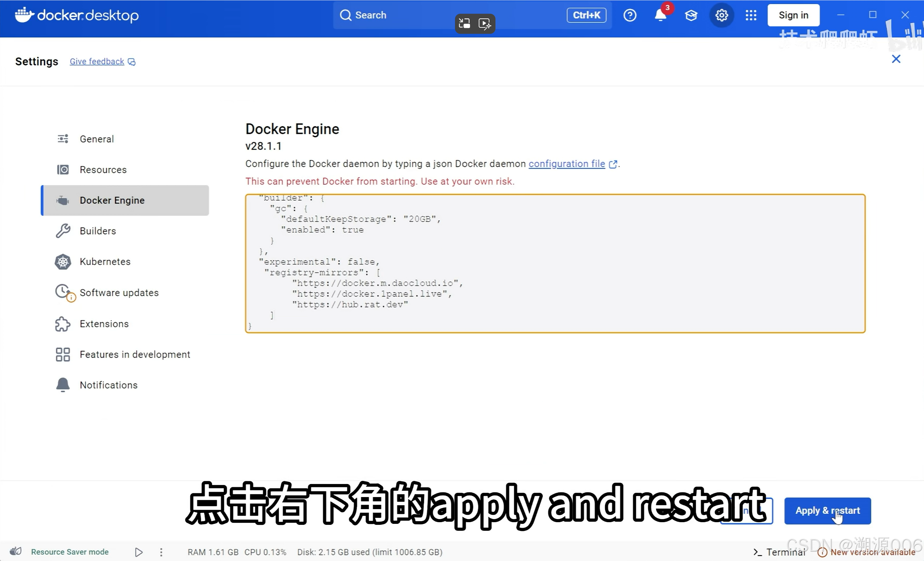The width and height of the screenshot is (924, 561).
Task: Click the Features in development grid icon
Action: tap(63, 354)
